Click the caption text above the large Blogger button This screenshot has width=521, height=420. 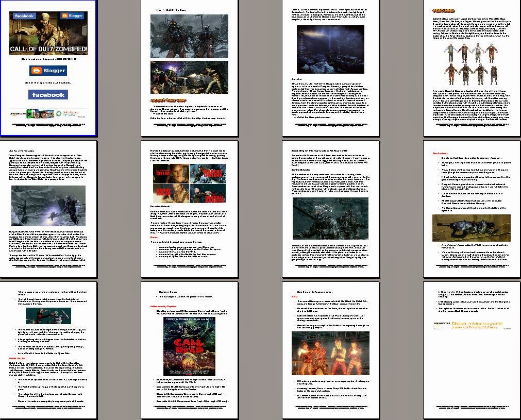pos(48,59)
